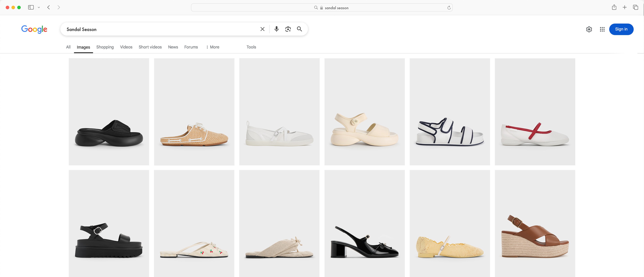
Task: Open Google Lens image search
Action: click(288, 29)
